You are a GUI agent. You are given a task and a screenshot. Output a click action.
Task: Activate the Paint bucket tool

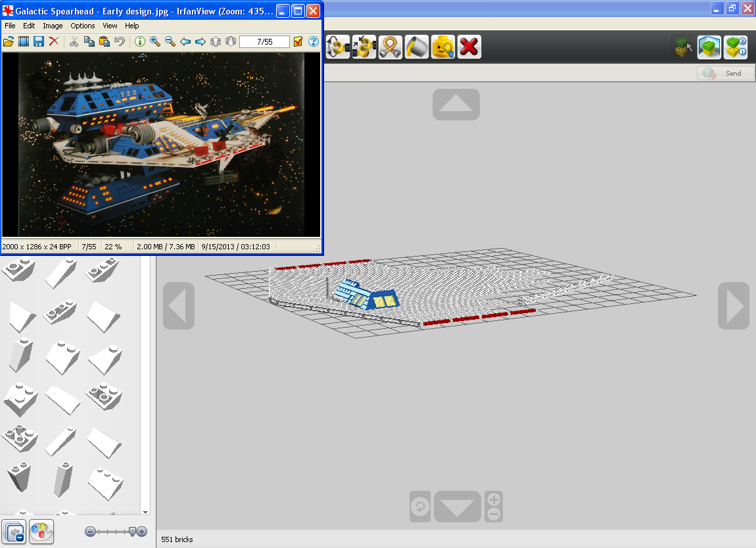417,47
